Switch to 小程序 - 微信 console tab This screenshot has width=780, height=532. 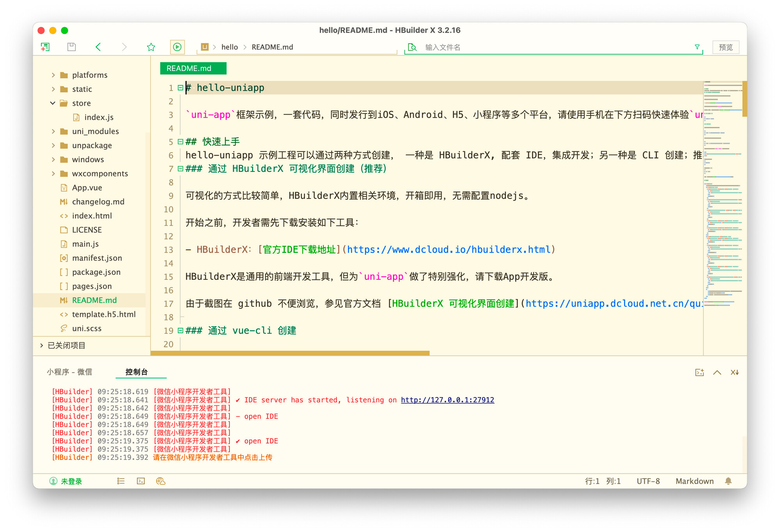pos(69,372)
